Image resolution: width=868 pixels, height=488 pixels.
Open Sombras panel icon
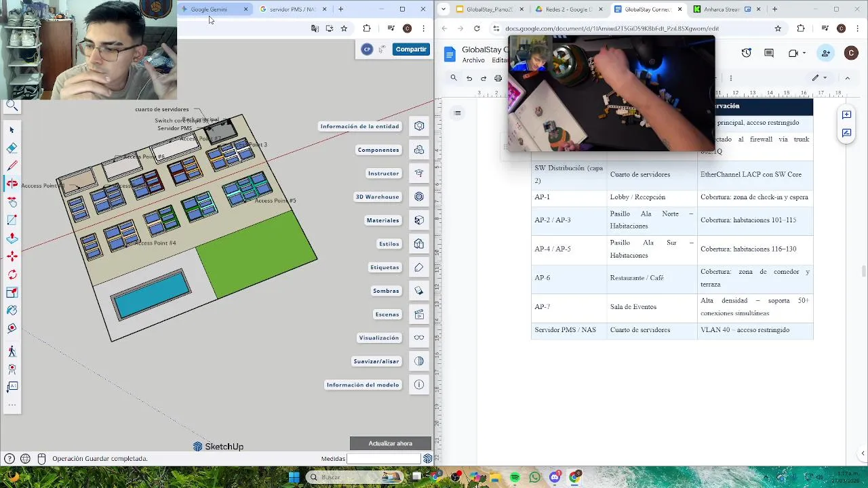419,291
